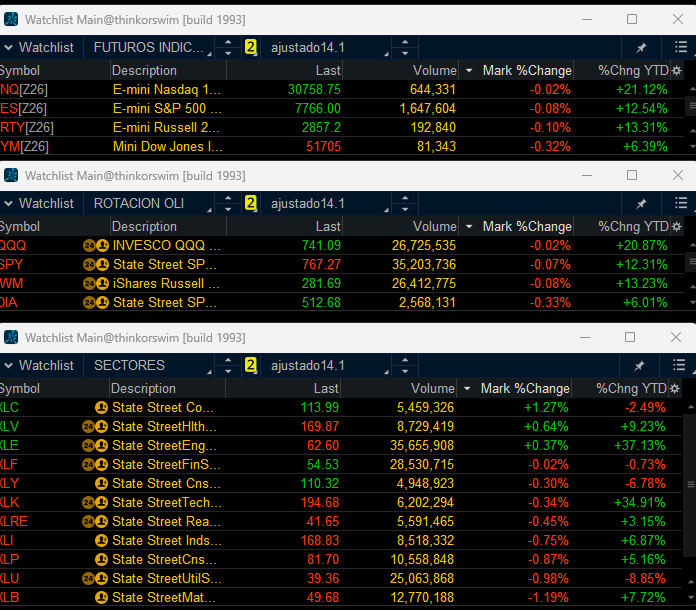Click the 24-hour badge icon on XLF row

click(88, 465)
